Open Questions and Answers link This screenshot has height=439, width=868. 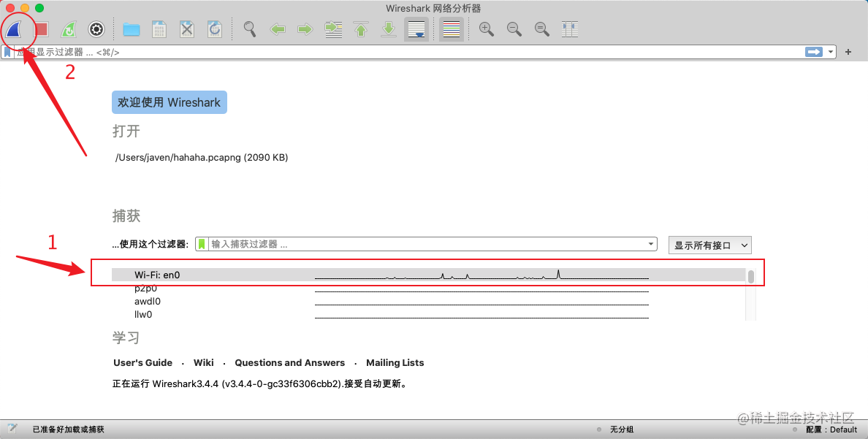tap(289, 362)
